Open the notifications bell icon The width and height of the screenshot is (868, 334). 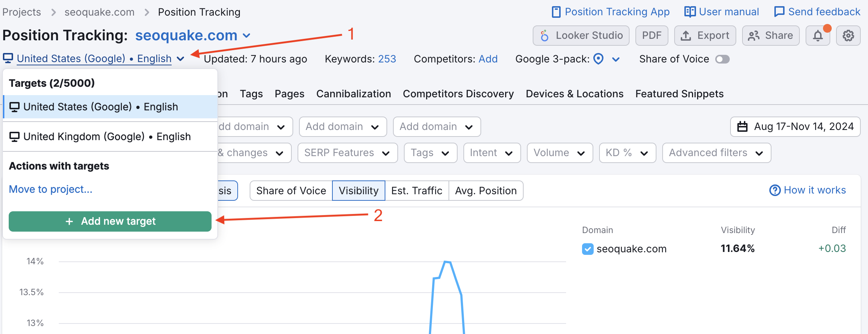(x=818, y=36)
